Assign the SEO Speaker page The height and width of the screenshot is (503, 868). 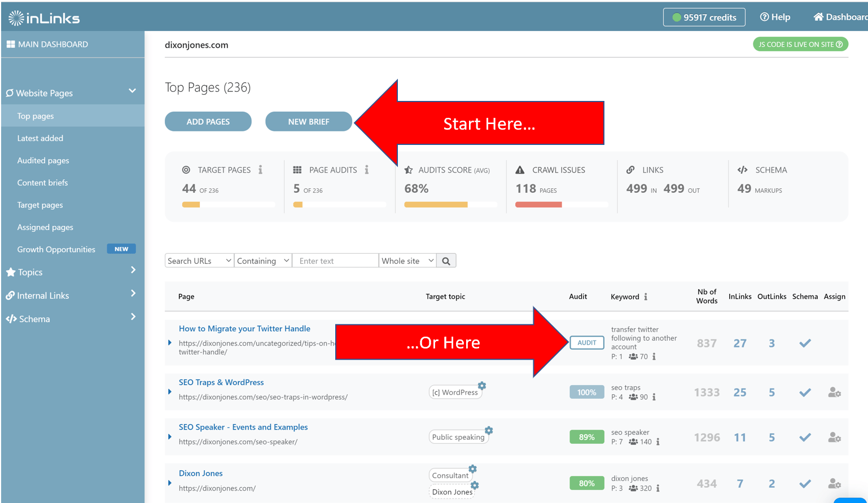834,437
